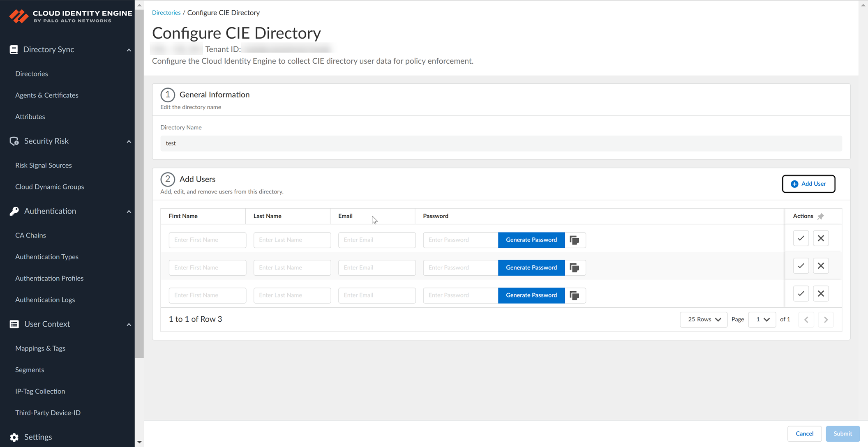
Task: Click the Directory Sync section icon
Action: pyautogui.click(x=14, y=50)
